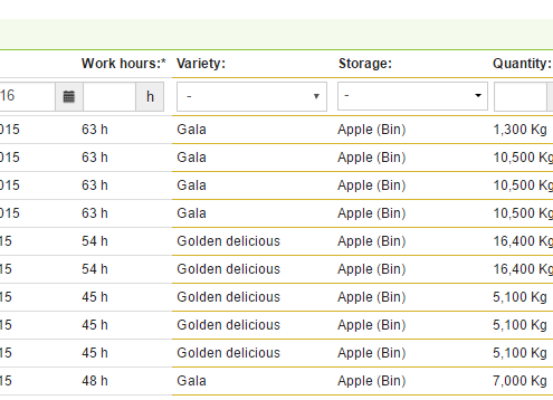Screen dimensions: 553x400
Task: Click the date field ending in 16
Action: coord(27,97)
